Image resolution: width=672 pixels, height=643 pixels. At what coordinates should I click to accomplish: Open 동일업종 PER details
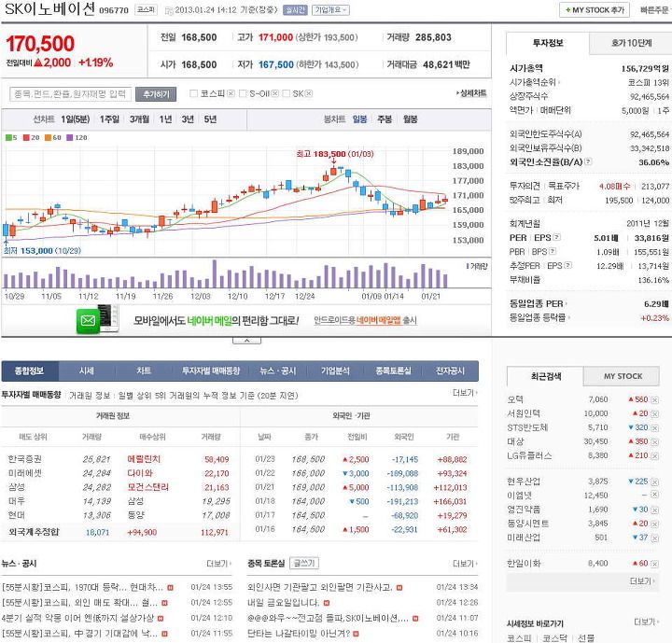click(x=538, y=304)
